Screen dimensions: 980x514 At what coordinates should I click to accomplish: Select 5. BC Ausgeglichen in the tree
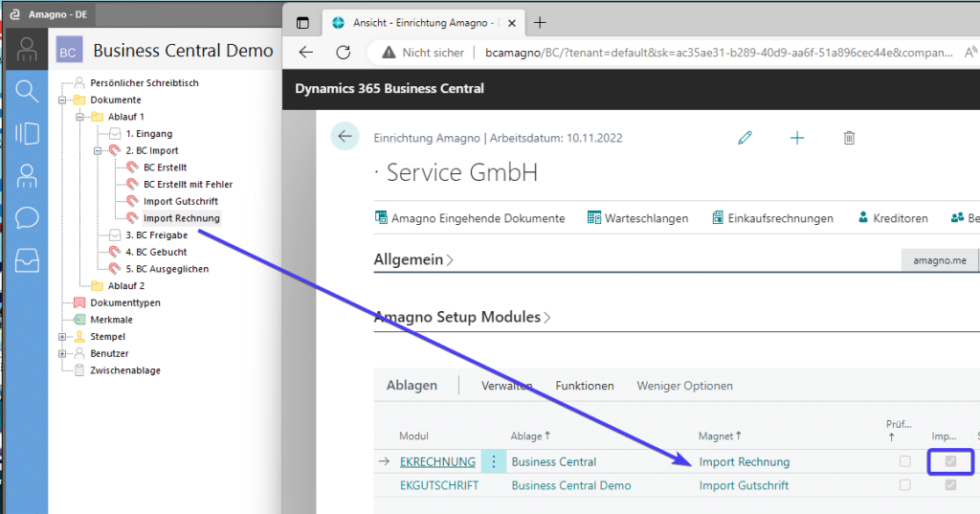[x=167, y=269]
